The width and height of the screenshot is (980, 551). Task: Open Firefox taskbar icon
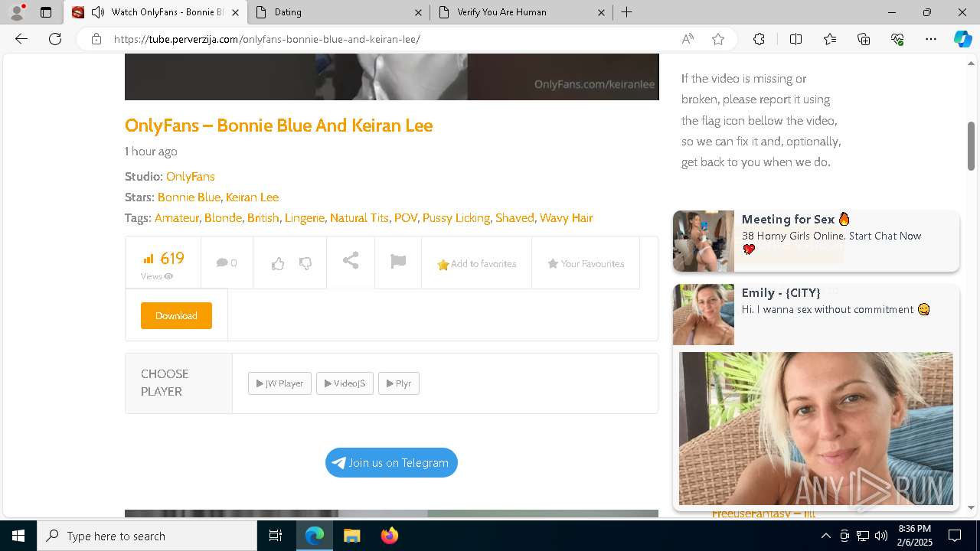[389, 536]
